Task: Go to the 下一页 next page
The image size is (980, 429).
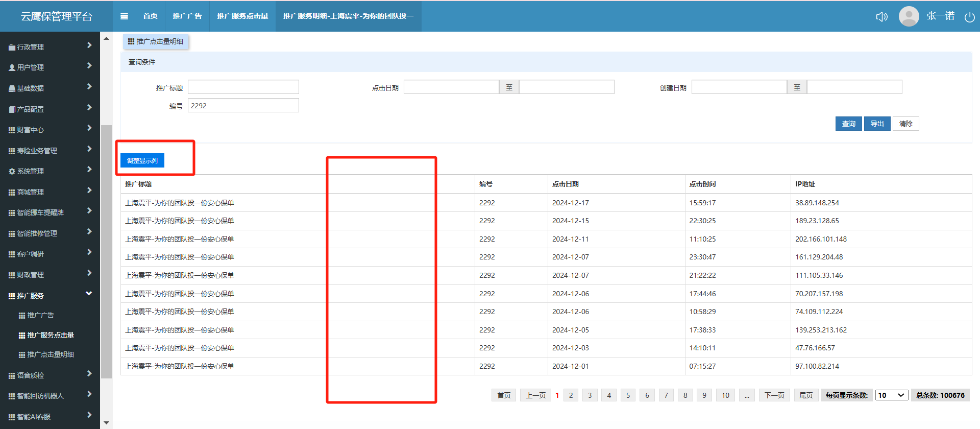Action: pos(774,395)
